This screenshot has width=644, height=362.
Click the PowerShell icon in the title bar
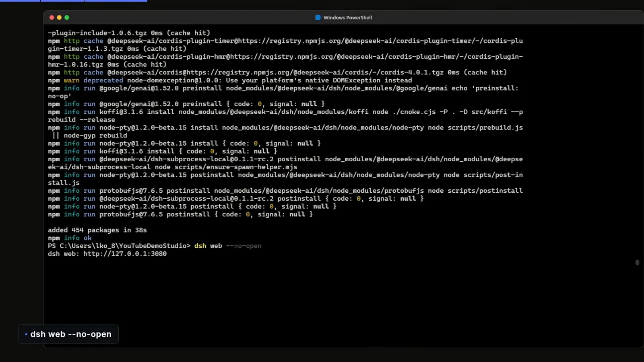pyautogui.click(x=318, y=18)
